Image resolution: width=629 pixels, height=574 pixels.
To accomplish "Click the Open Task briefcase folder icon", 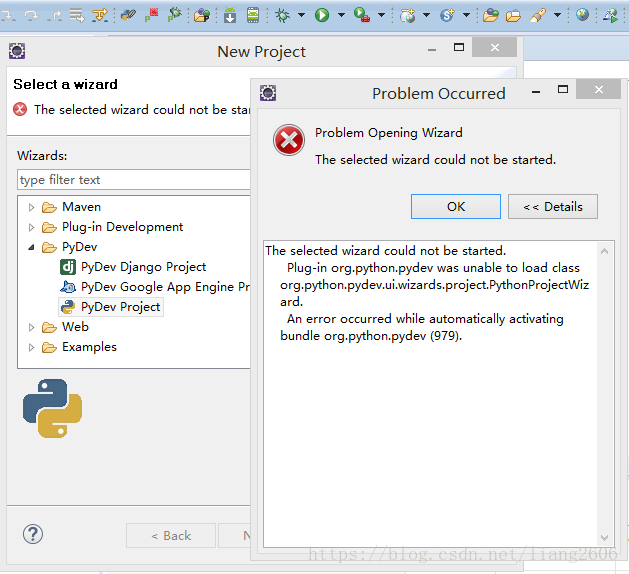I will [x=513, y=16].
